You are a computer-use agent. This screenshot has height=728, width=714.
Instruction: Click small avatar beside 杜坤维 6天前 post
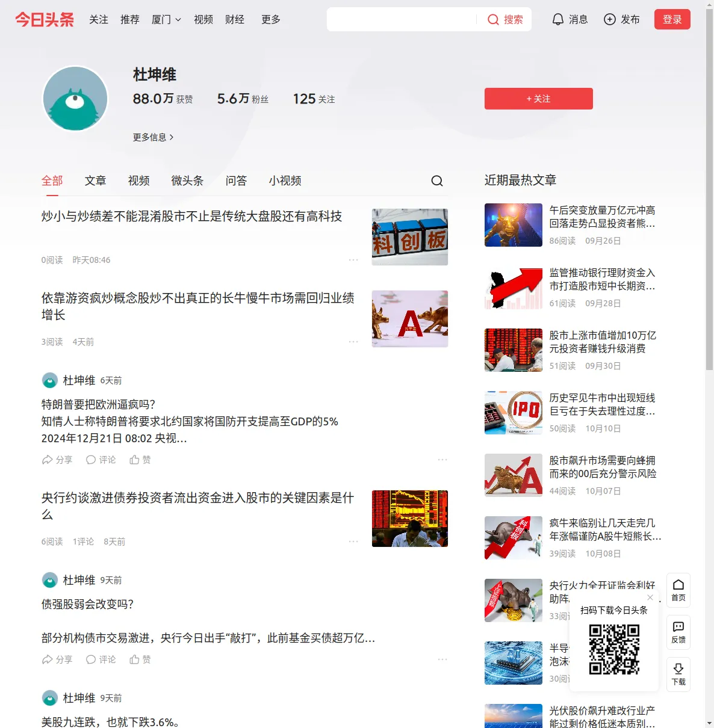(x=50, y=380)
